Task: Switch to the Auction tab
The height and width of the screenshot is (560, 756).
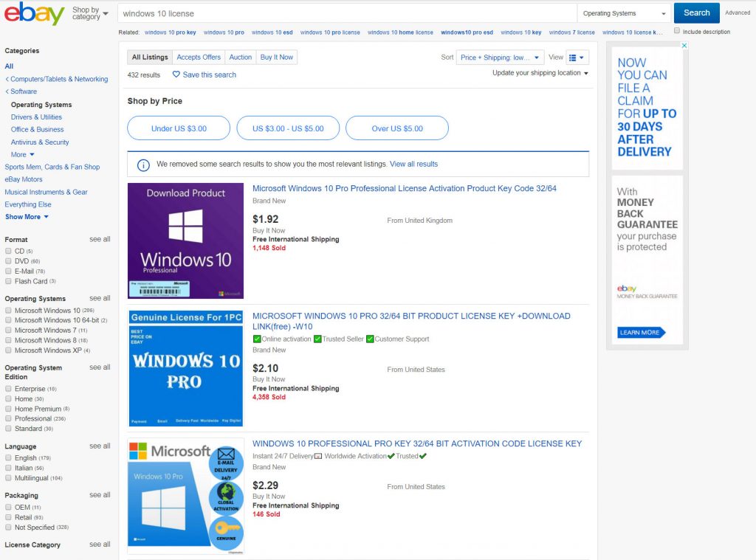Action: [x=241, y=58]
